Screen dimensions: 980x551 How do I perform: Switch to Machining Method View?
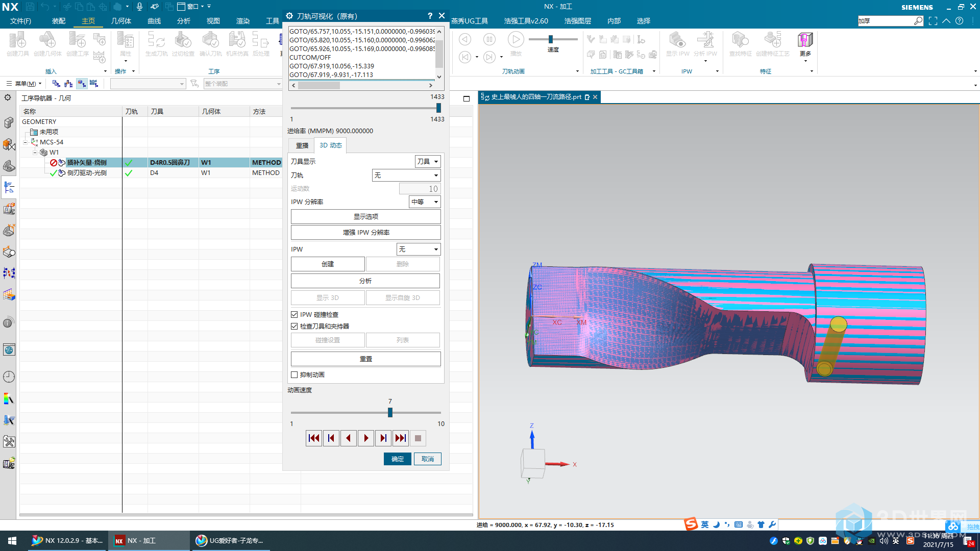tap(94, 84)
